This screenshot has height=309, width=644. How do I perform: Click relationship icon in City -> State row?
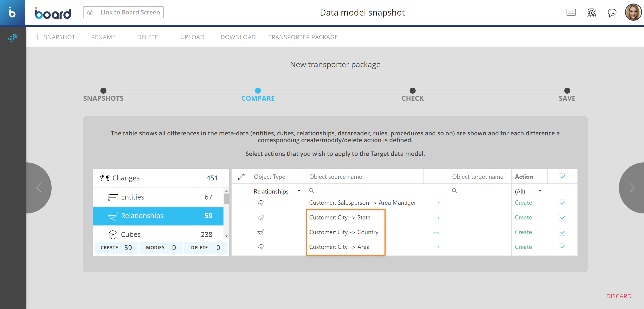coord(261,218)
